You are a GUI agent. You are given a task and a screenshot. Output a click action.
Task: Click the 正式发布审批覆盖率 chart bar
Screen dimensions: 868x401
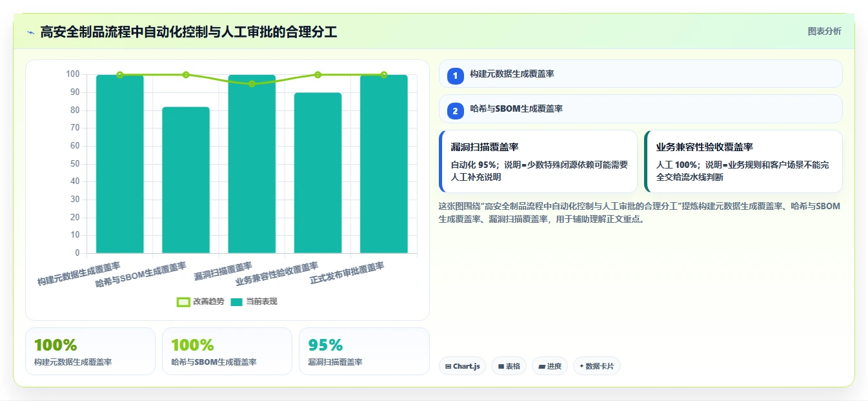tap(384, 164)
